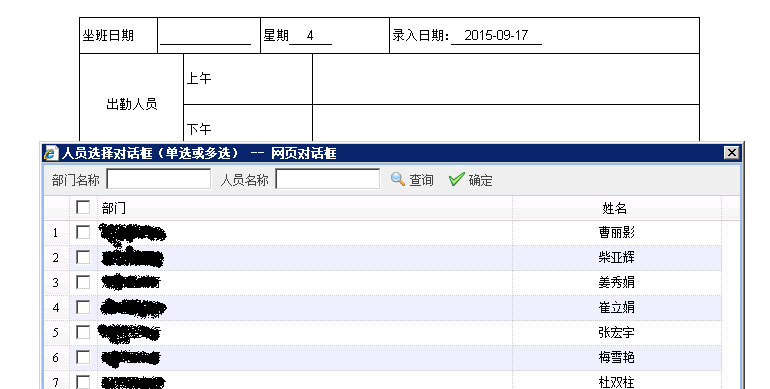The width and height of the screenshot is (770, 389).
Task: Toggle the select-all checkbox in header
Action: (83, 207)
